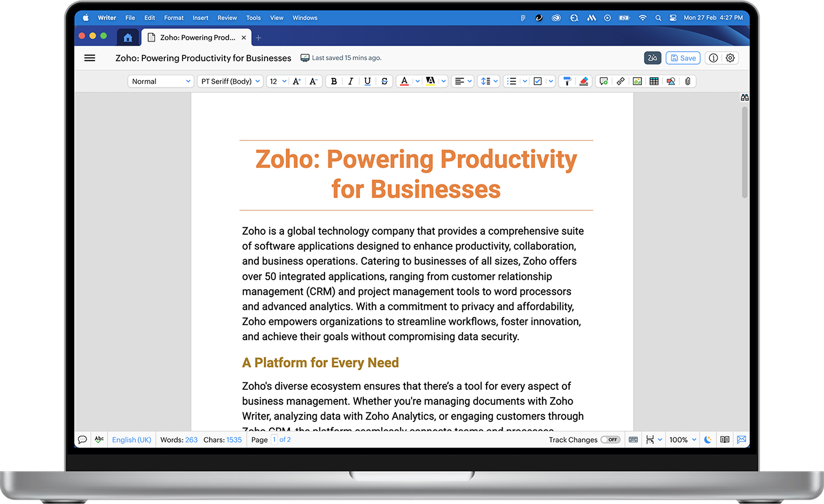Toggle bold formatting
Viewport: 824px width, 504px height.
tap(334, 81)
